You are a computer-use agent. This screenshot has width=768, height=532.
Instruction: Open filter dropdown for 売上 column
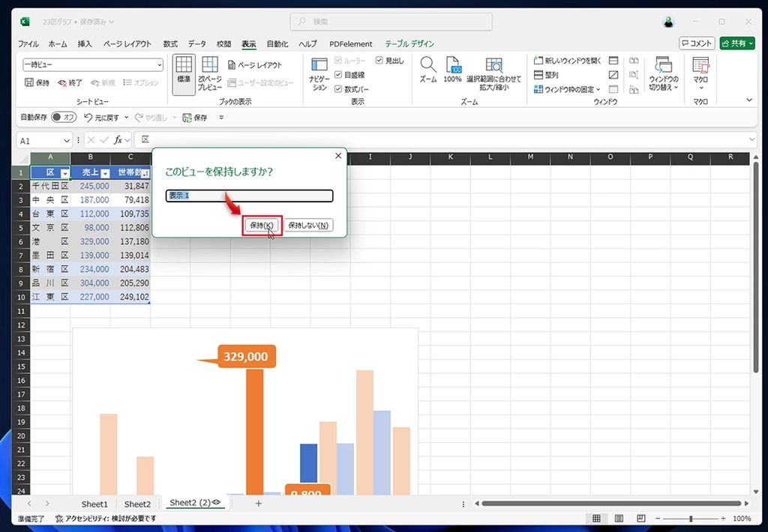(x=105, y=173)
